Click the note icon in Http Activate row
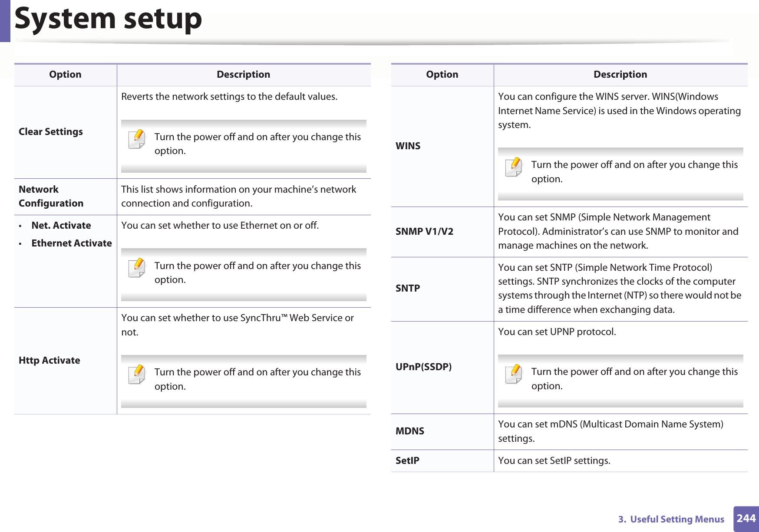This screenshot has width=759, height=532. tap(137, 374)
